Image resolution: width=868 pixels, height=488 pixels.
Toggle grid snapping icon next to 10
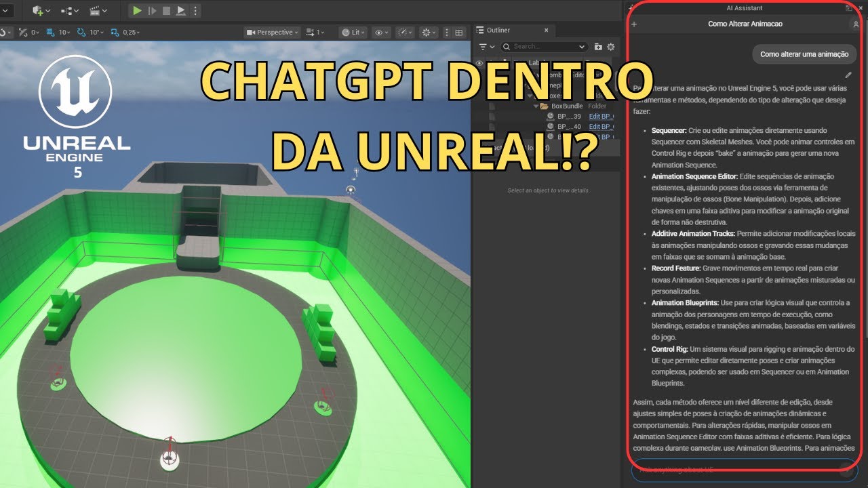[50, 32]
